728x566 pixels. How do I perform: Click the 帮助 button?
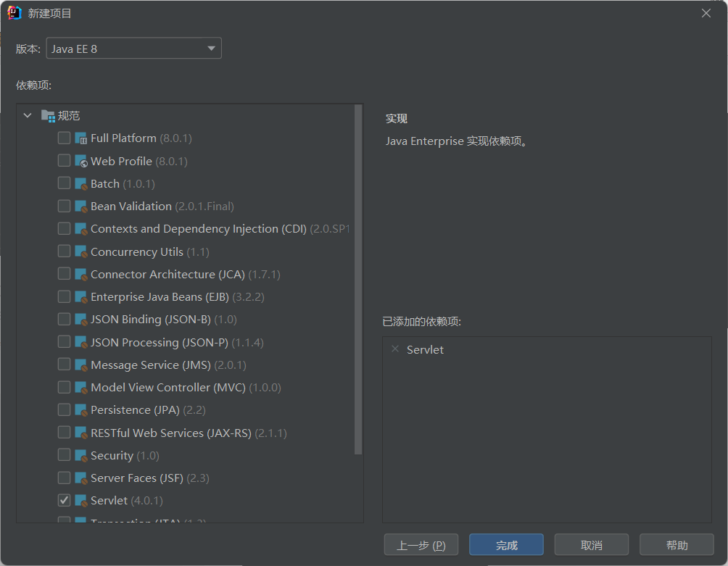(677, 545)
